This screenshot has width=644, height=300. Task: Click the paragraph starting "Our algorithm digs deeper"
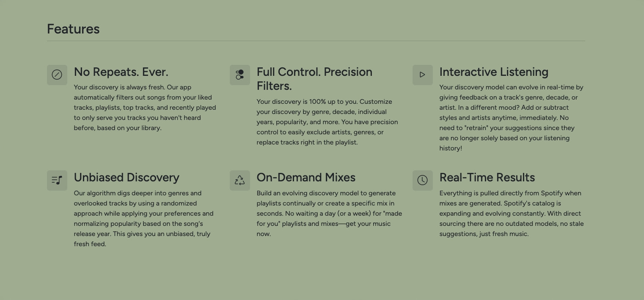[144, 219]
